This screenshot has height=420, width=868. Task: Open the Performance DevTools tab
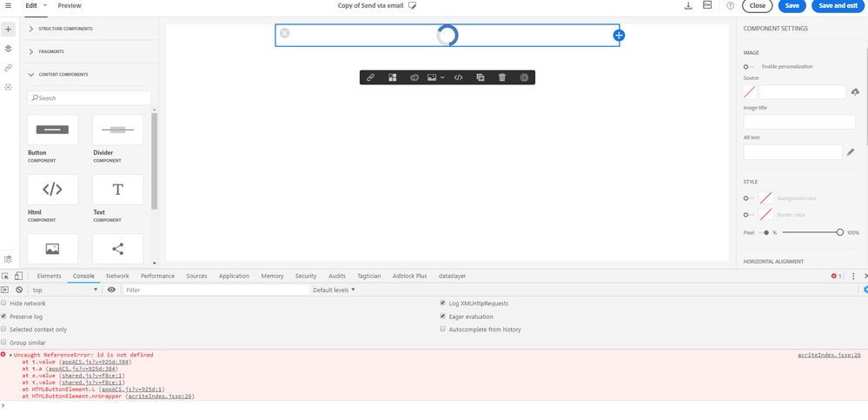(158, 276)
